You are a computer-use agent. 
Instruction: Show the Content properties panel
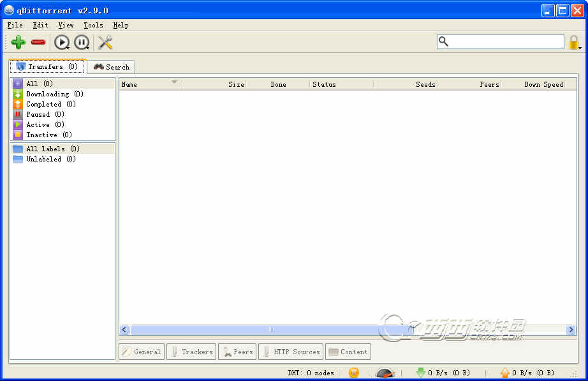click(348, 352)
